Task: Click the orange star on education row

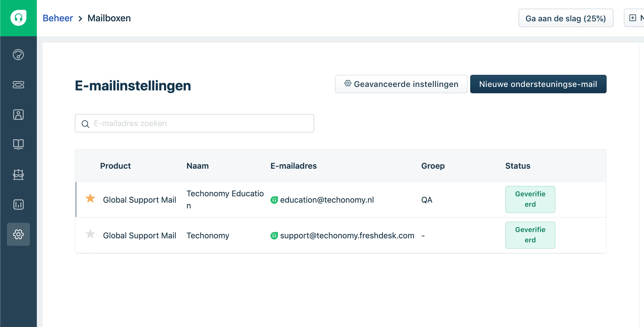Action: click(90, 198)
